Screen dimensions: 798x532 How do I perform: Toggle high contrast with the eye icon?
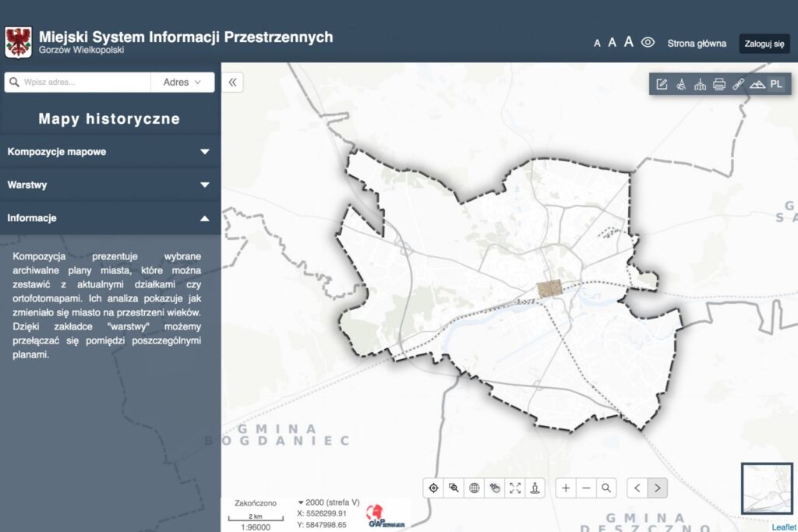(647, 44)
